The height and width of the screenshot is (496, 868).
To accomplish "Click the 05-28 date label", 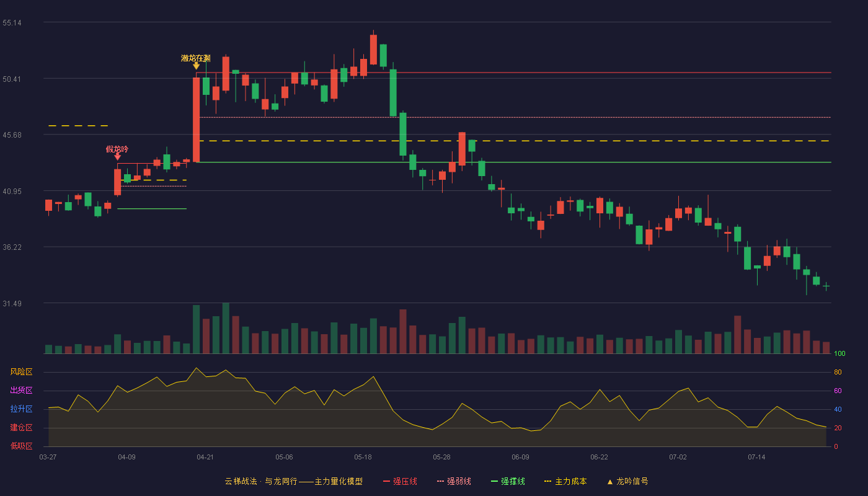I will tap(441, 457).
